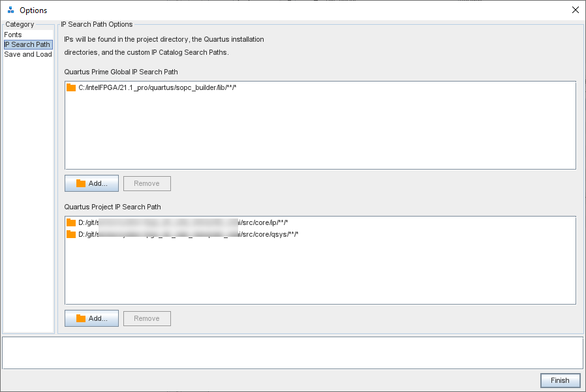Select the IP Search Path category
Screen dimensions: 586x392
point(27,44)
